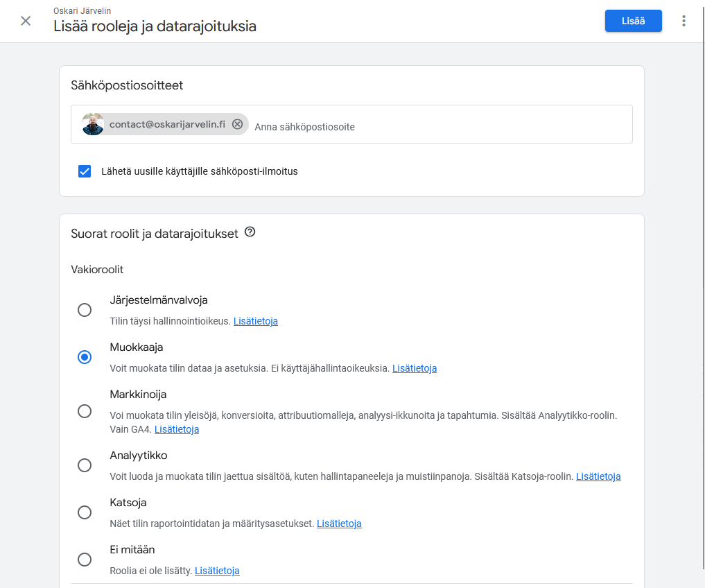The height and width of the screenshot is (588, 705).
Task: Open Lisätietoja link for Muokkaaja
Action: click(415, 368)
